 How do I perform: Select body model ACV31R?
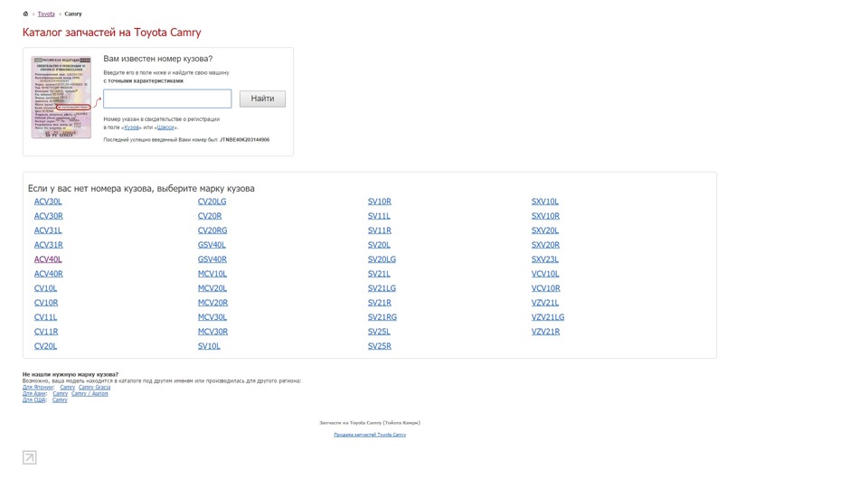tap(49, 245)
